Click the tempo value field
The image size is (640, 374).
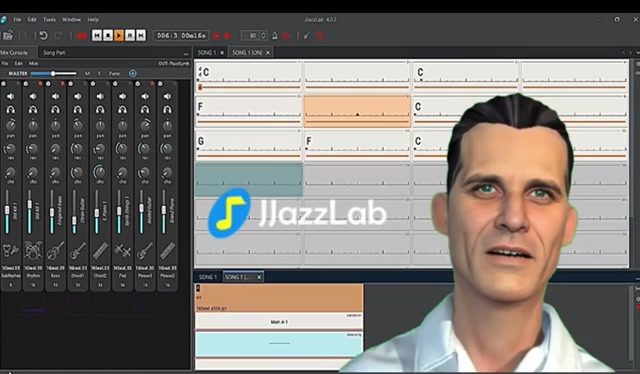pyautogui.click(x=251, y=36)
